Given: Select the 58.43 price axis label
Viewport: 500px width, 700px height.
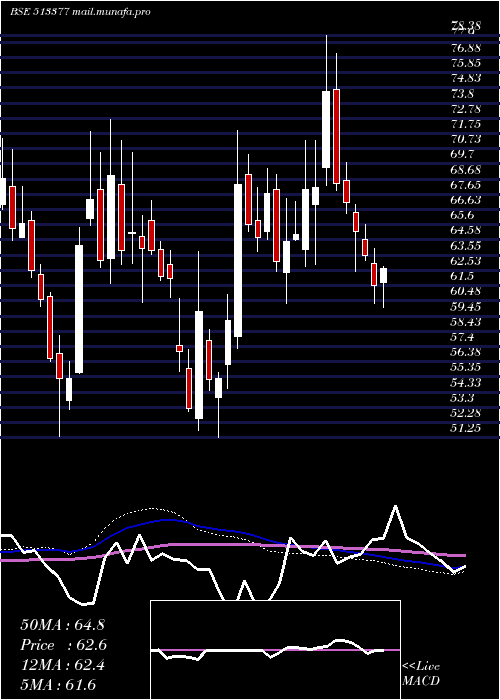Looking at the screenshot, I should point(468,321).
